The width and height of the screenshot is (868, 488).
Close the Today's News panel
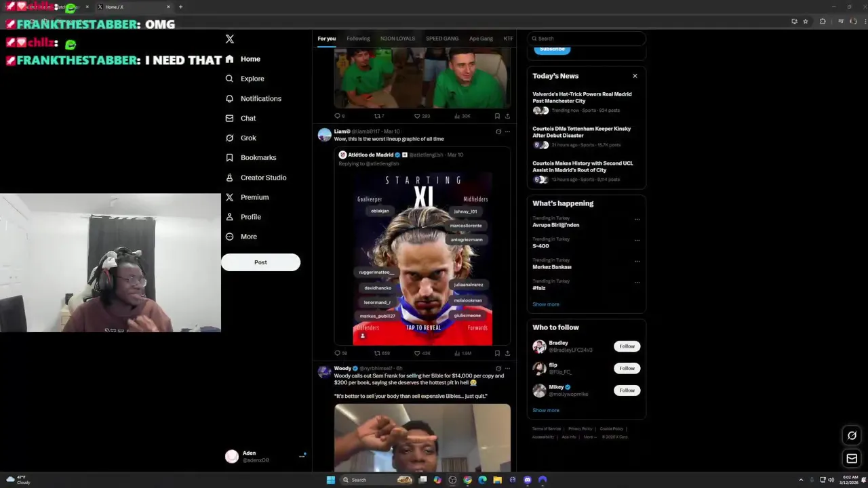(635, 76)
